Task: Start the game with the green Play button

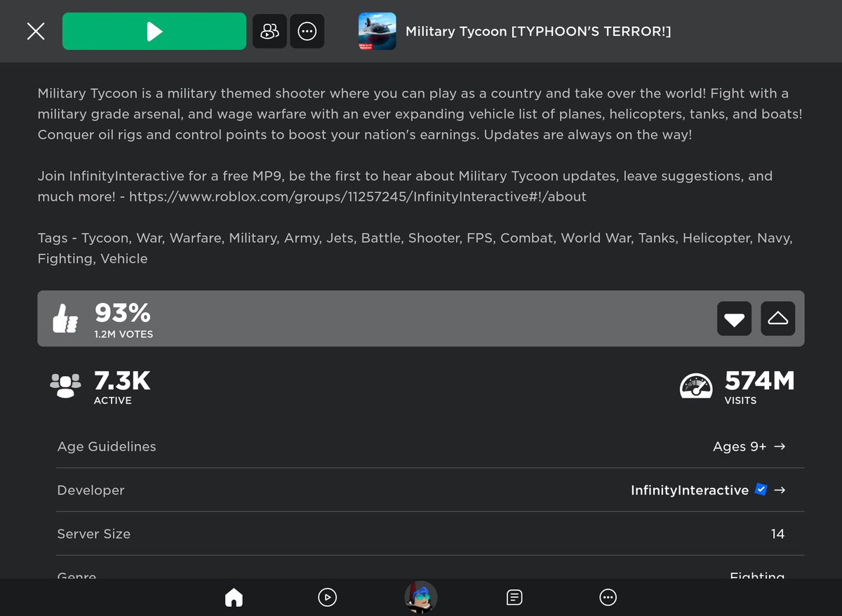Action: point(154,31)
